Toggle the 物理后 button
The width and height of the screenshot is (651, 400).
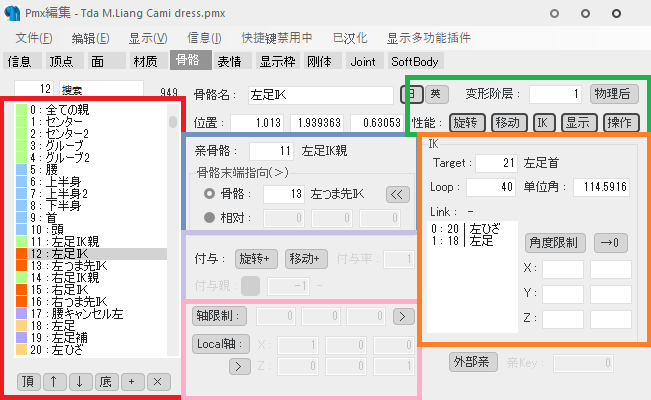pos(612,94)
